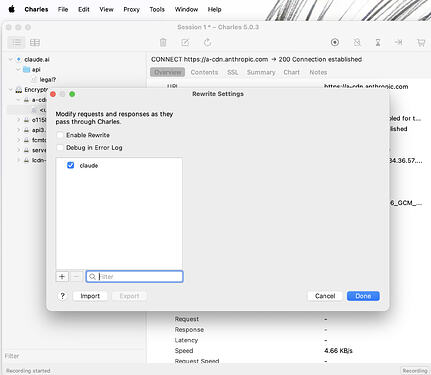This screenshot has height=375, width=431.
Task: Click the Export button
Action: click(x=129, y=296)
